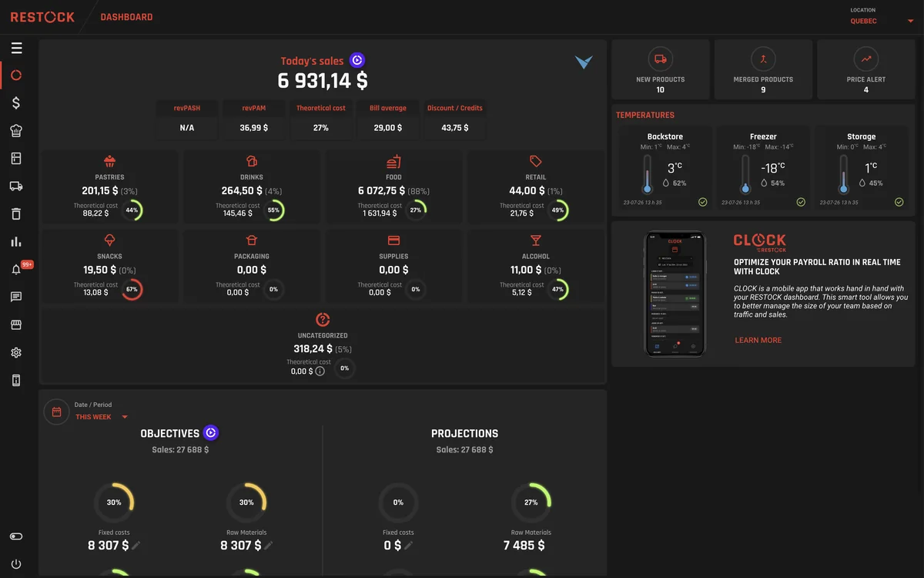The width and height of the screenshot is (924, 578).
Task: Open the mobile device icon in sidebar
Action: point(16,380)
